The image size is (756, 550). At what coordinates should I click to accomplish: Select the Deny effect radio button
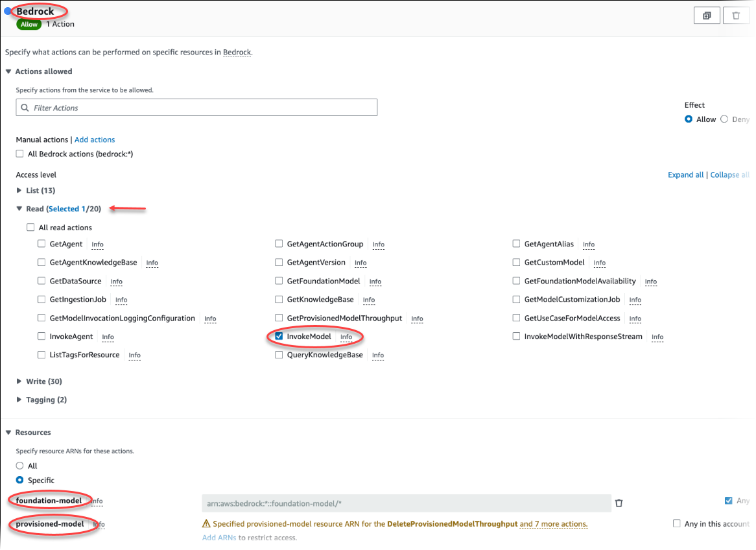[x=724, y=119]
